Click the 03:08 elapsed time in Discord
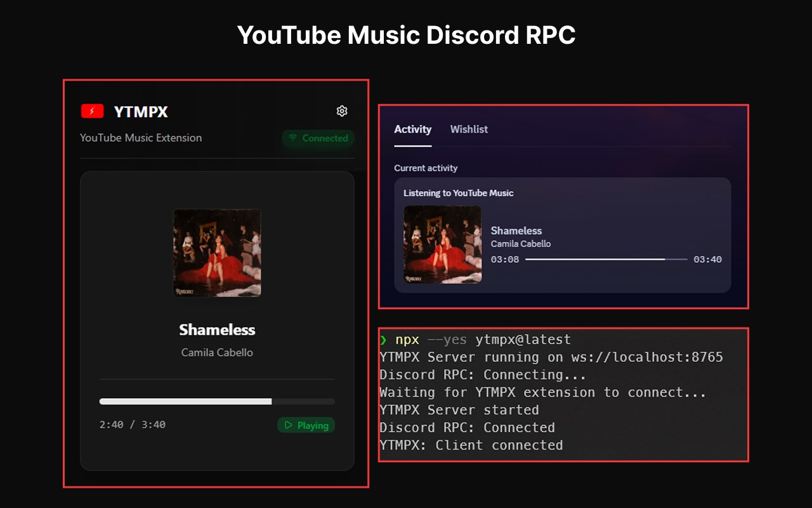The height and width of the screenshot is (508, 812). point(505,260)
